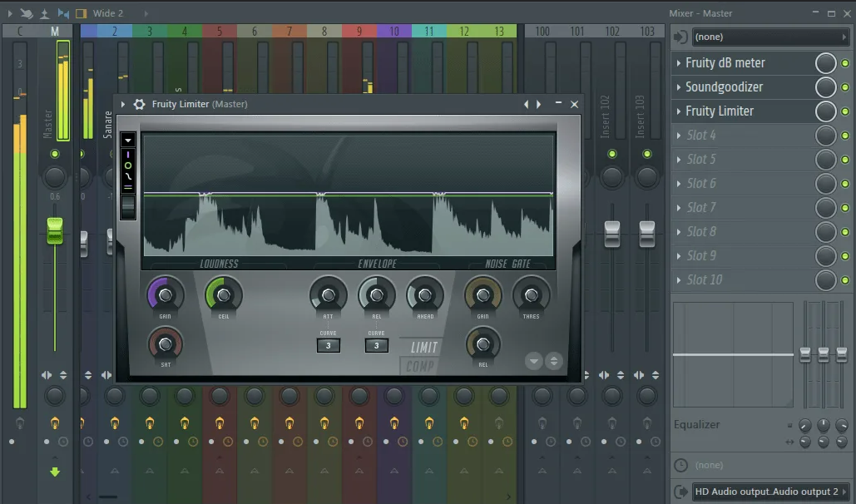Image resolution: width=856 pixels, height=504 pixels.
Task: Toggle the green circle display button
Action: pyautogui.click(x=128, y=166)
